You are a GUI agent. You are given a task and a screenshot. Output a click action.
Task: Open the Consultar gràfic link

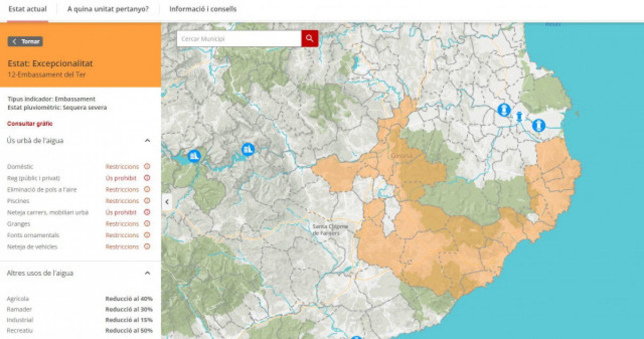30,124
